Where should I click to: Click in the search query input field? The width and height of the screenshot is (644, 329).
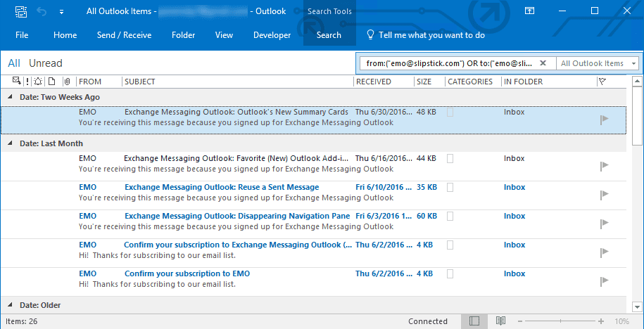pyautogui.click(x=450, y=63)
